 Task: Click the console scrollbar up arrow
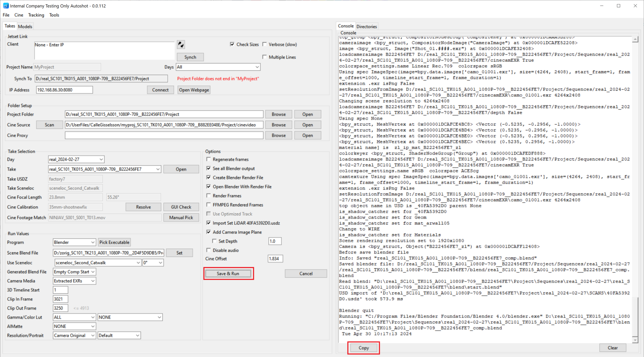coord(635,40)
